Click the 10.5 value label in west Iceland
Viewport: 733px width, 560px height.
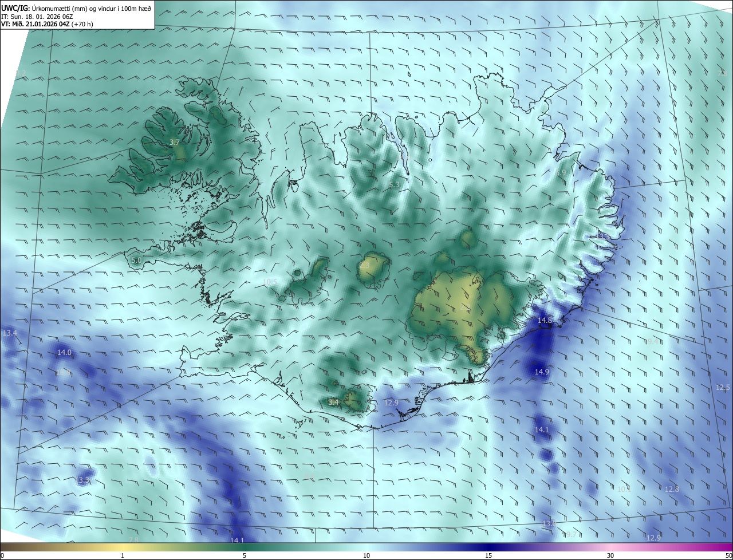click(x=270, y=282)
